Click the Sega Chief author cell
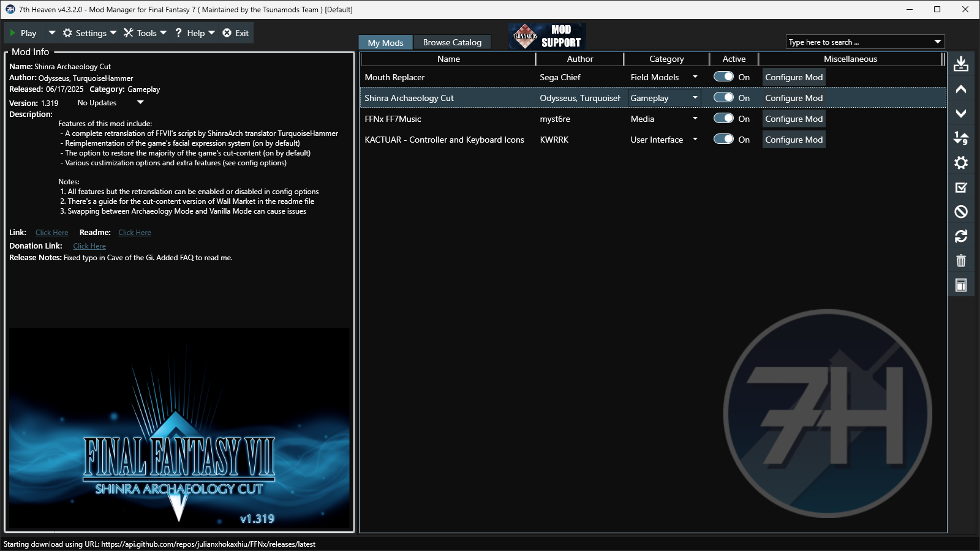Image resolution: width=980 pixels, height=551 pixels. (x=560, y=77)
